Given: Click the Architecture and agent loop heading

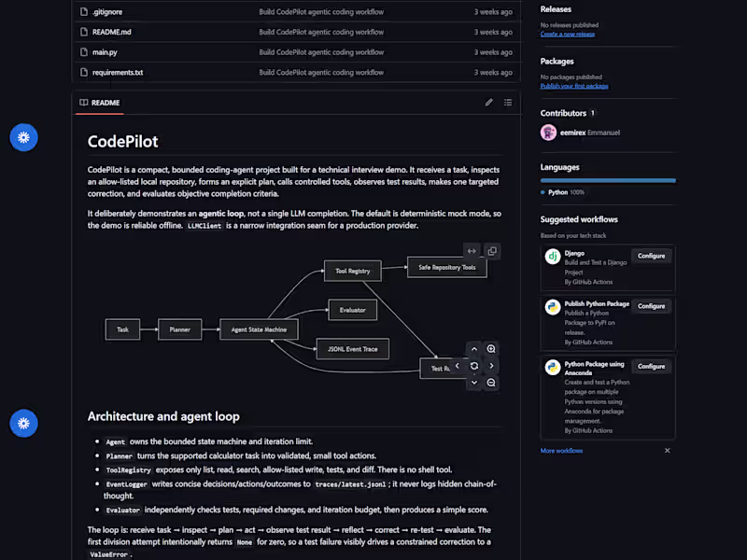Looking at the screenshot, I should click(x=163, y=416).
